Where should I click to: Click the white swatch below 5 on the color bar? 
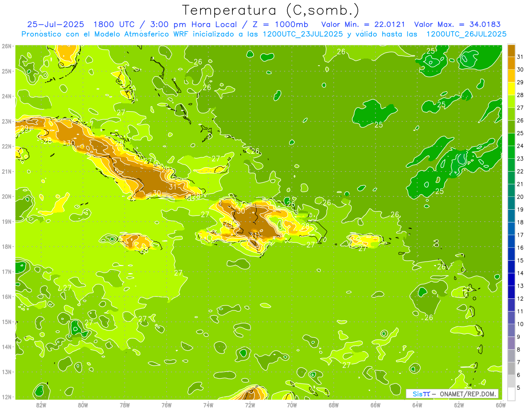pos(511,394)
